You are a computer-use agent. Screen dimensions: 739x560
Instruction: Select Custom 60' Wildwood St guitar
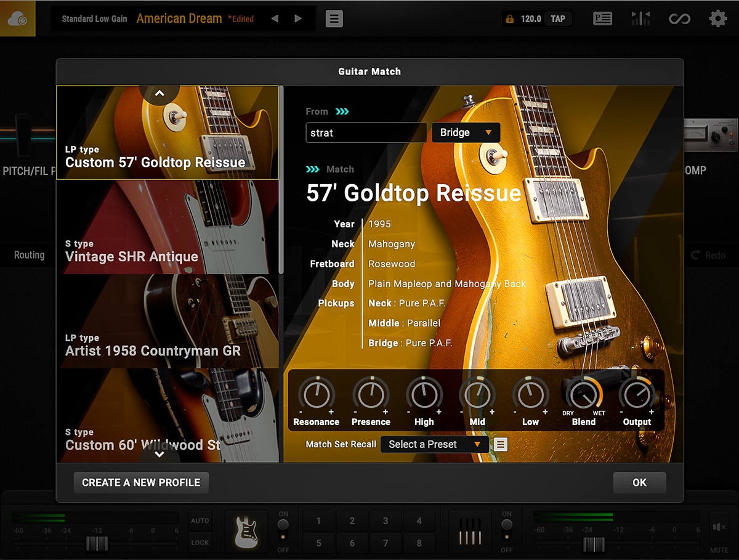tap(168, 415)
